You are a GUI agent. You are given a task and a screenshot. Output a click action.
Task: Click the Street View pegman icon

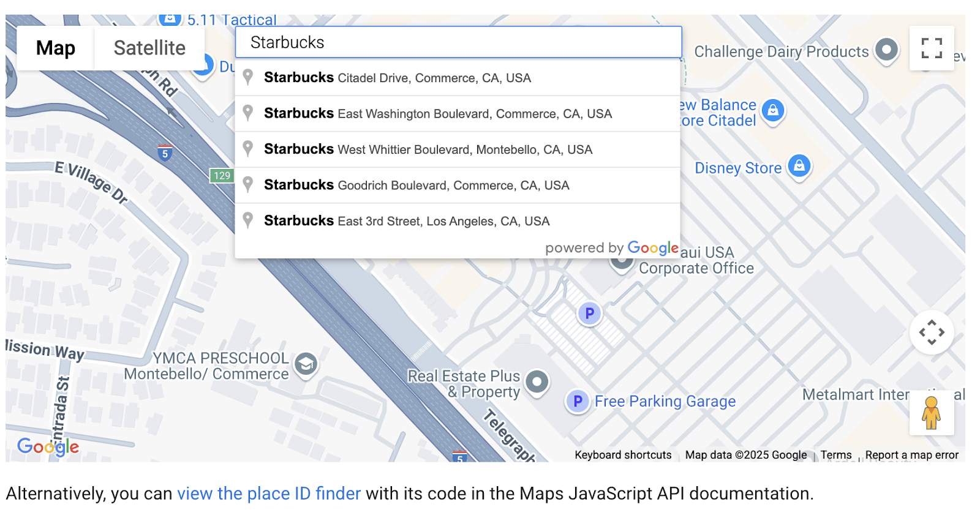tap(932, 413)
